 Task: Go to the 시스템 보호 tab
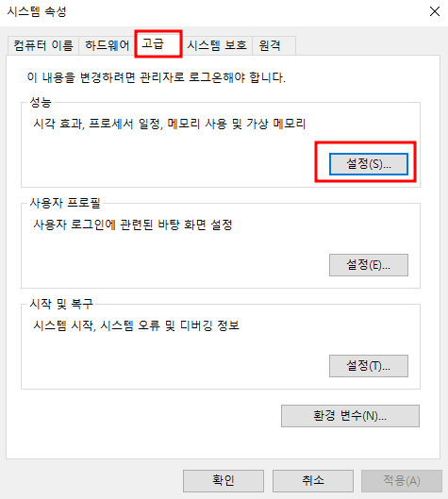point(217,45)
